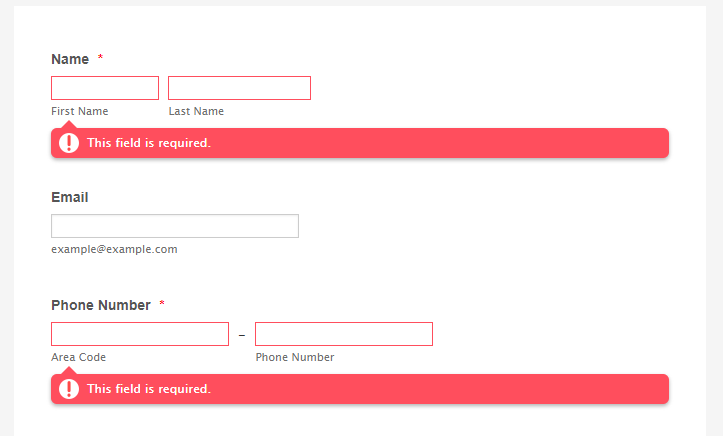
Task: Click 'This field is required.' text below Name
Action: click(149, 143)
